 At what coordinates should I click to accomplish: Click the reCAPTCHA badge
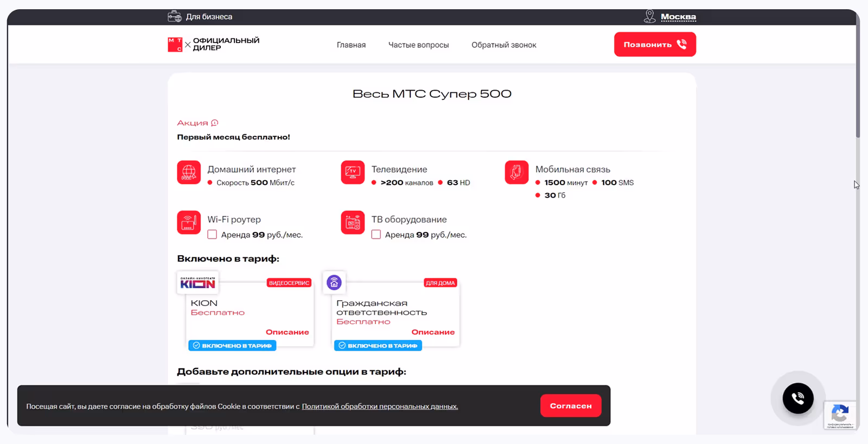[x=840, y=415]
